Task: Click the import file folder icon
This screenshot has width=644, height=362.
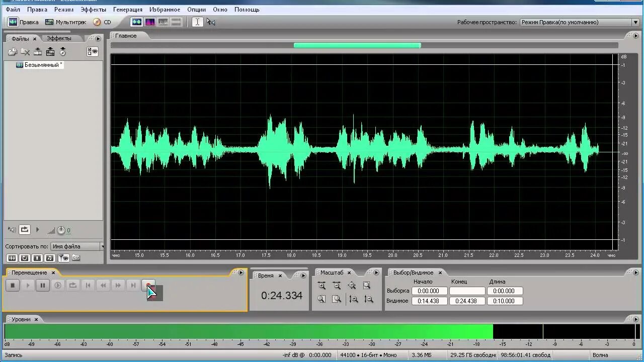Action: click(x=13, y=52)
